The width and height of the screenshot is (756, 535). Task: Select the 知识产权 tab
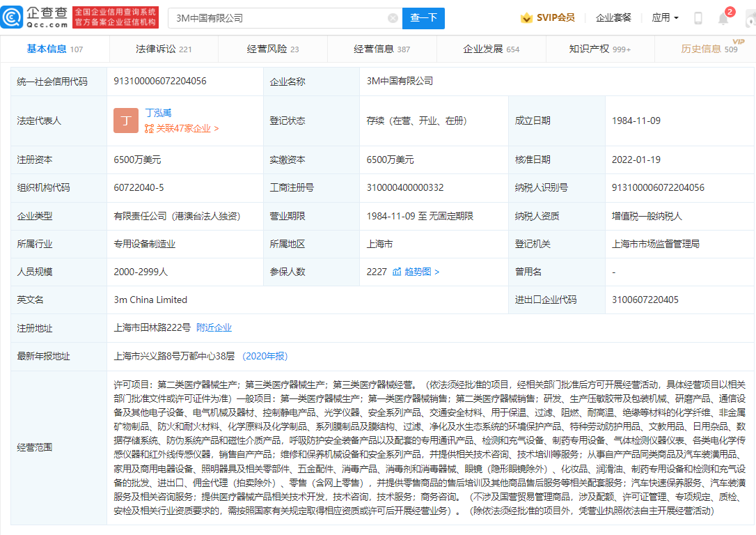tap(600, 49)
